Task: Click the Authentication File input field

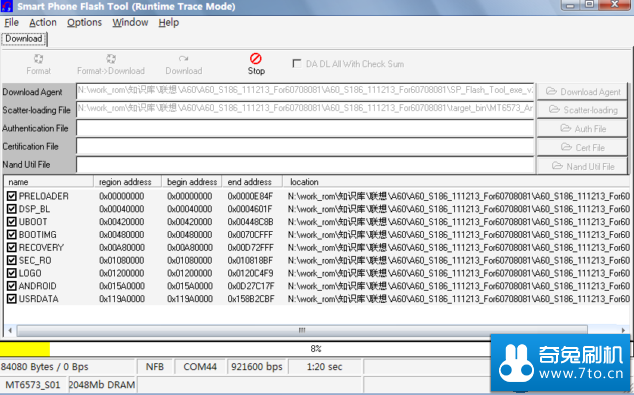Action: pyautogui.click(x=305, y=128)
